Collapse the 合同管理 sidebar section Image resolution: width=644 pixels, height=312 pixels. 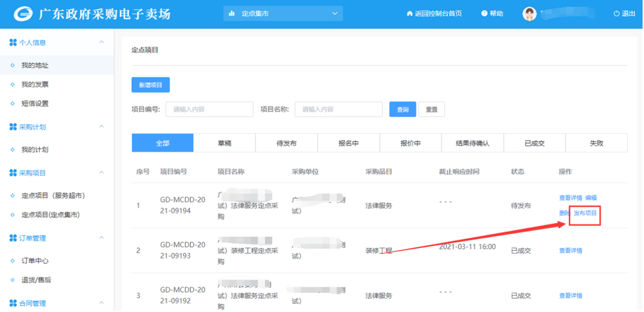[101, 303]
